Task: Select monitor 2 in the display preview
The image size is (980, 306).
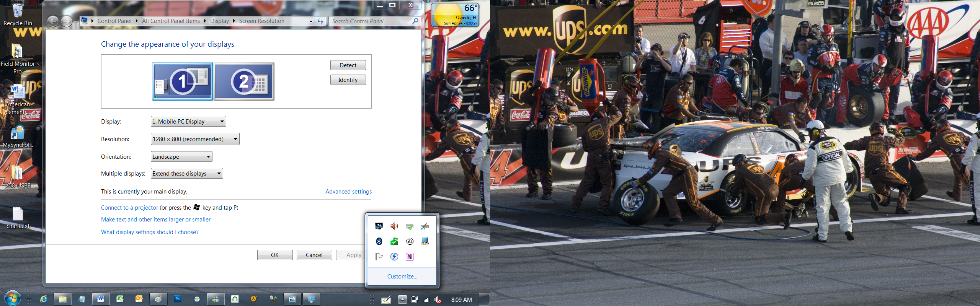Action: [x=244, y=81]
